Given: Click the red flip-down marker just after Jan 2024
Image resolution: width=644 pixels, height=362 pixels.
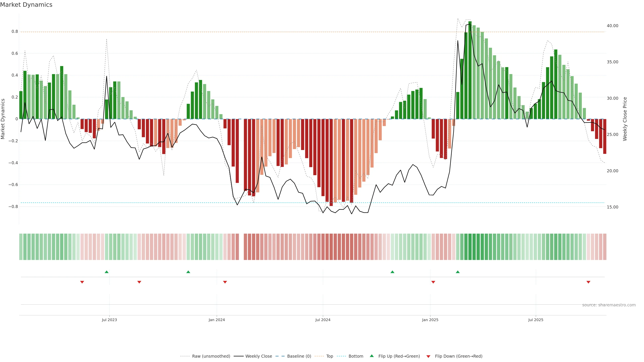Looking at the screenshot, I should click(x=225, y=282).
